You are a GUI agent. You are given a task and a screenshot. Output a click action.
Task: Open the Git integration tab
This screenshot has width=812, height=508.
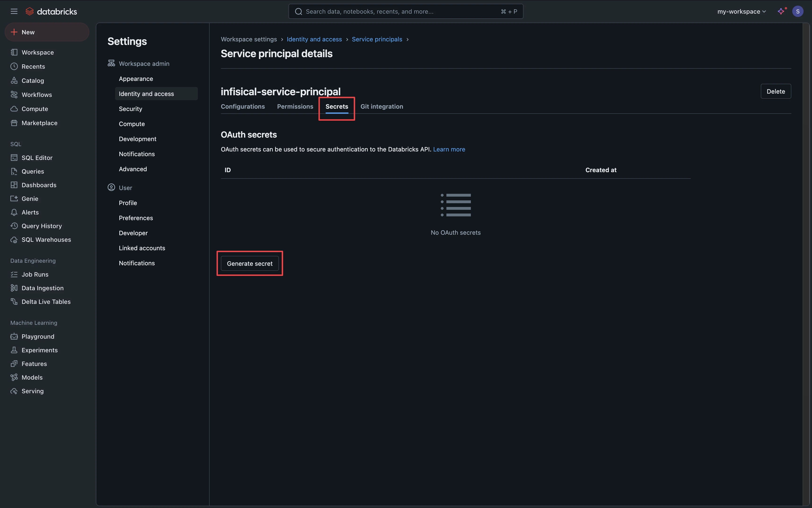coord(382,107)
